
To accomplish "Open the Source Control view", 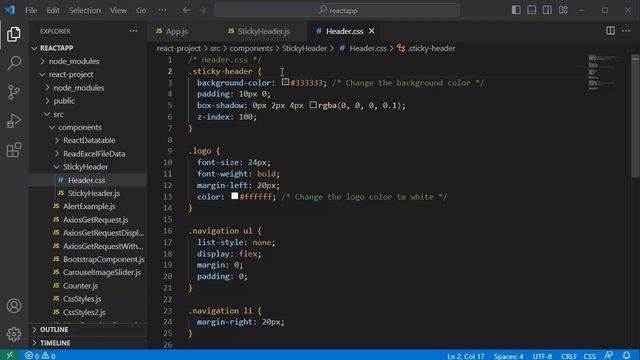I will (14, 92).
